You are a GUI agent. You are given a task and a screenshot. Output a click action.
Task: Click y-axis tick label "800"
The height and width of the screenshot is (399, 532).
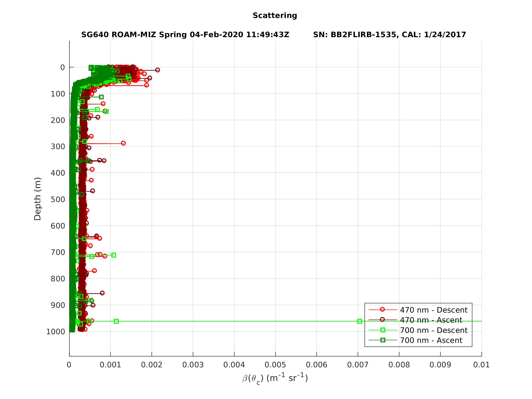[58, 279]
